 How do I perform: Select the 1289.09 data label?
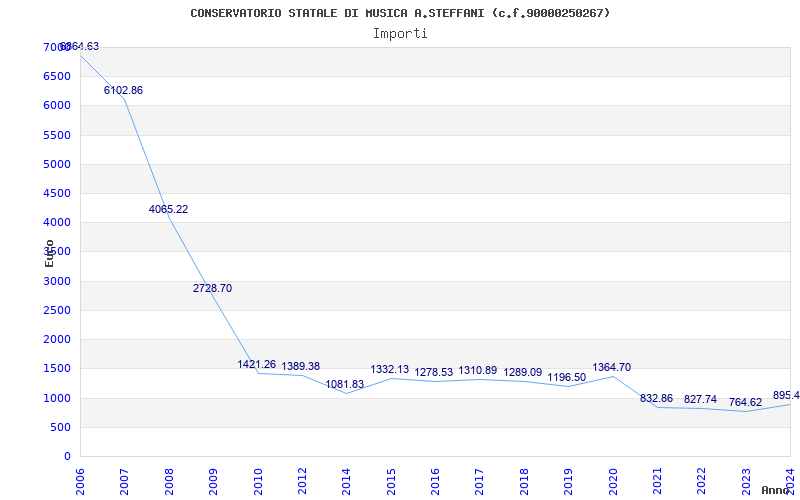[x=523, y=372]
